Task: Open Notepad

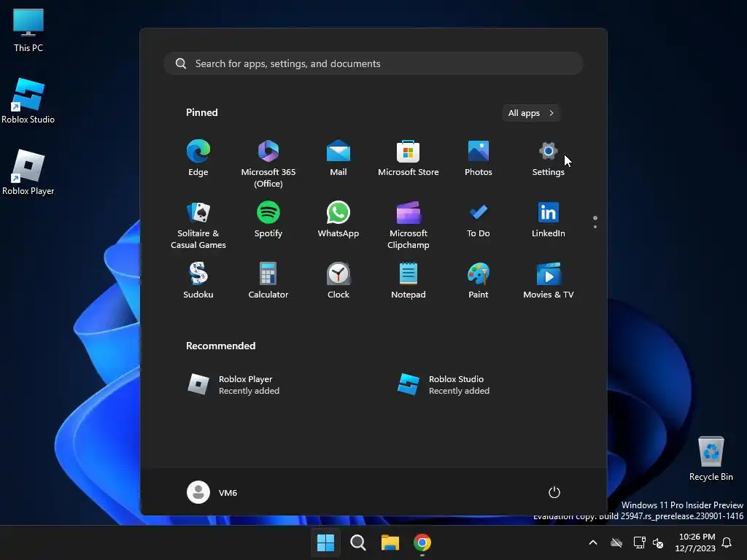Action: click(409, 281)
